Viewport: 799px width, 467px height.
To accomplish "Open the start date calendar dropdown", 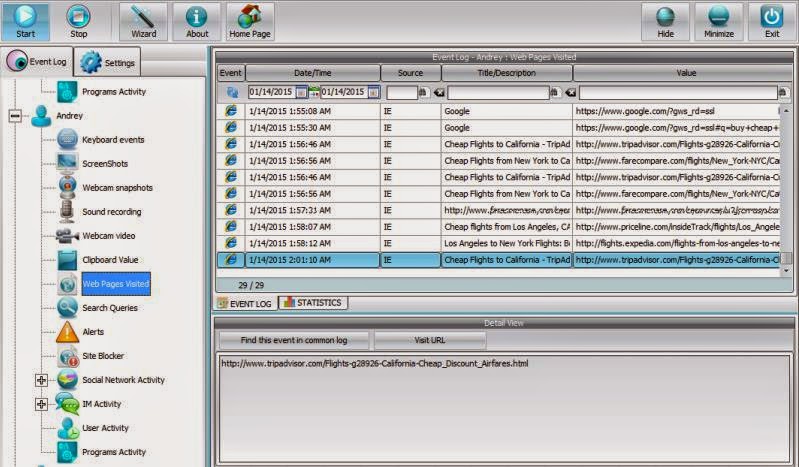I will (x=301, y=92).
